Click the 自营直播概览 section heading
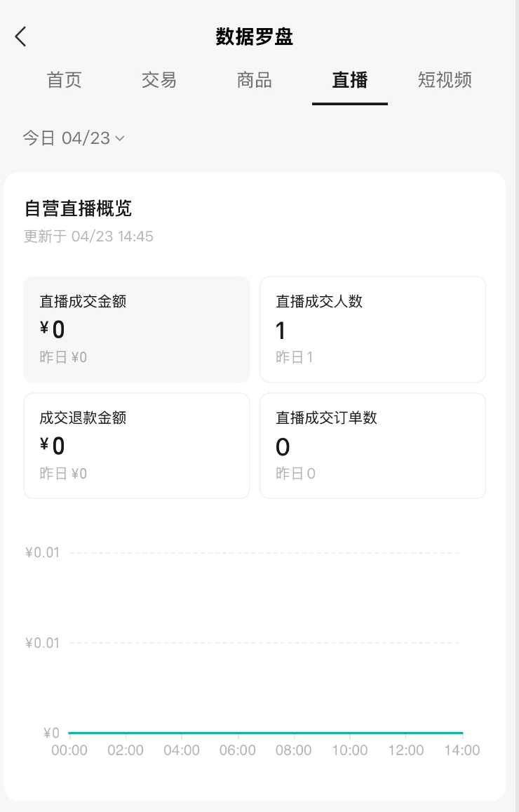 point(78,208)
